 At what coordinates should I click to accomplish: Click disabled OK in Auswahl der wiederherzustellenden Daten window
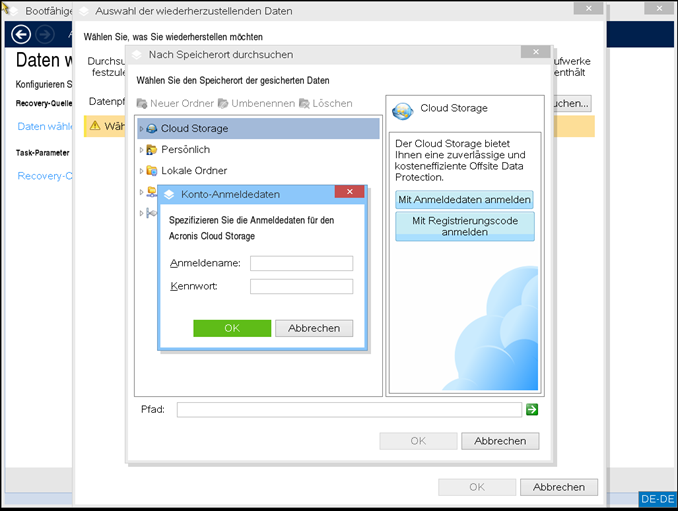click(477, 487)
